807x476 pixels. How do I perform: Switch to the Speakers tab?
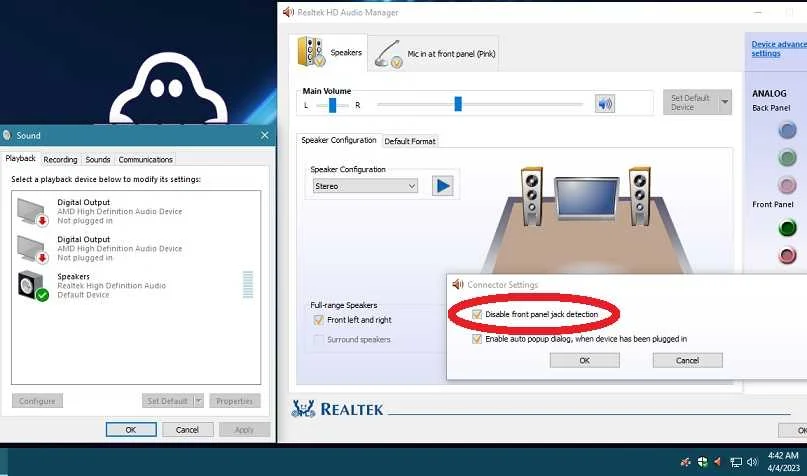pos(329,52)
